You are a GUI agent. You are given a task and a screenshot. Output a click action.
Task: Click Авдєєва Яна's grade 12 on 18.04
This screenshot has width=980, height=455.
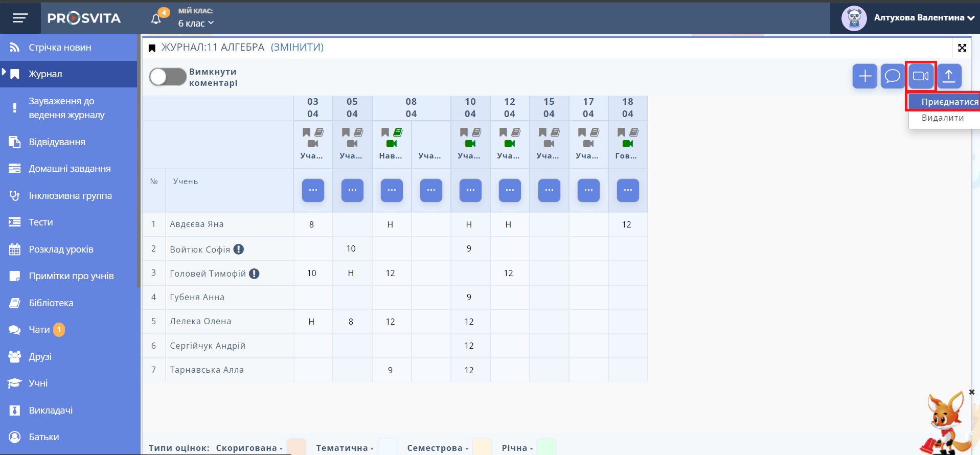click(x=626, y=224)
